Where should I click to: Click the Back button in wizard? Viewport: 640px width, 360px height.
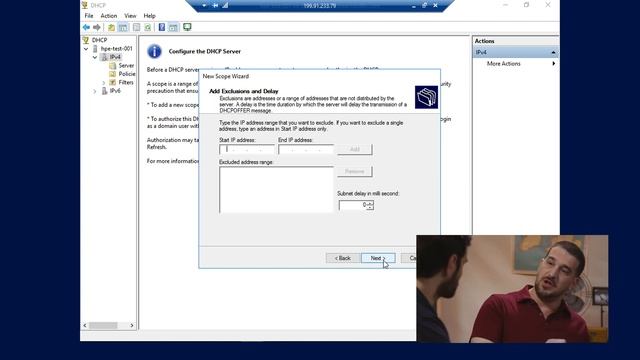pyautogui.click(x=343, y=258)
